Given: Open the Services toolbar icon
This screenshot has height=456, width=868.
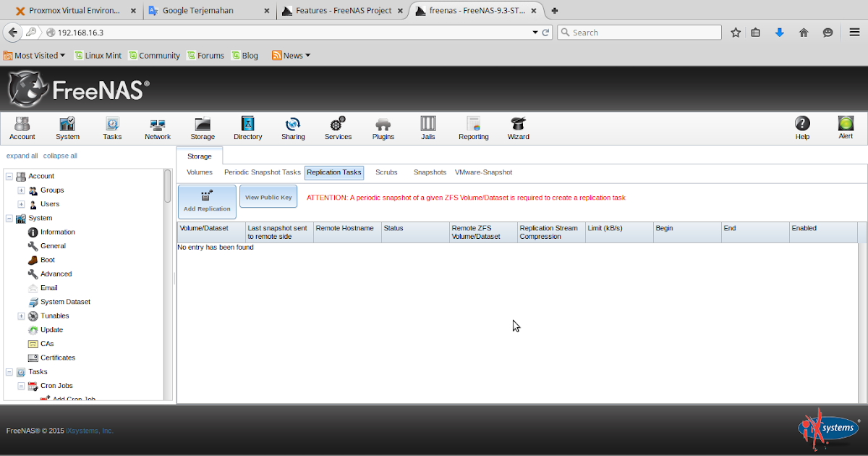Looking at the screenshot, I should pos(338,128).
